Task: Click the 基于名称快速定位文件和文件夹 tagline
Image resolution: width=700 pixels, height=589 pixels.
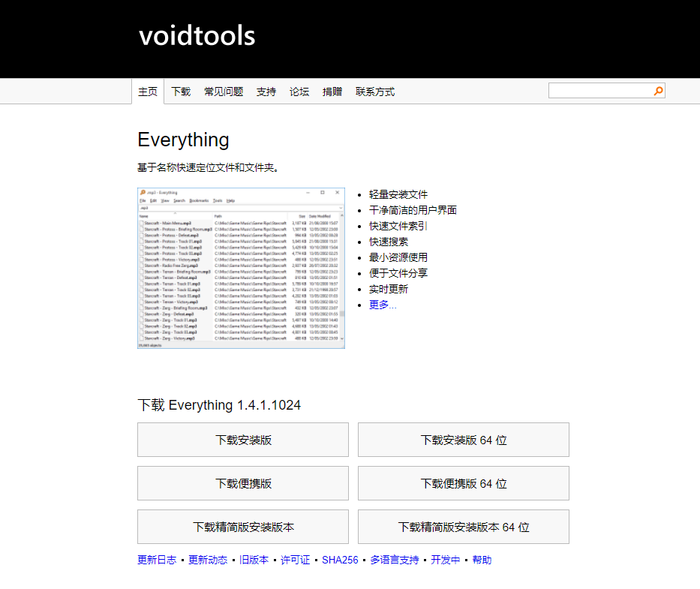Action: pyautogui.click(x=208, y=167)
